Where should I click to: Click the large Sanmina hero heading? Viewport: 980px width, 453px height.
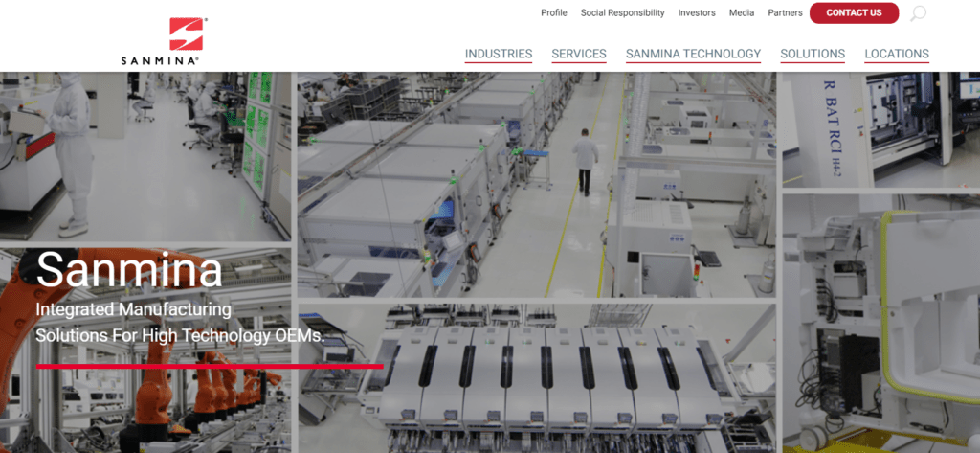129,271
